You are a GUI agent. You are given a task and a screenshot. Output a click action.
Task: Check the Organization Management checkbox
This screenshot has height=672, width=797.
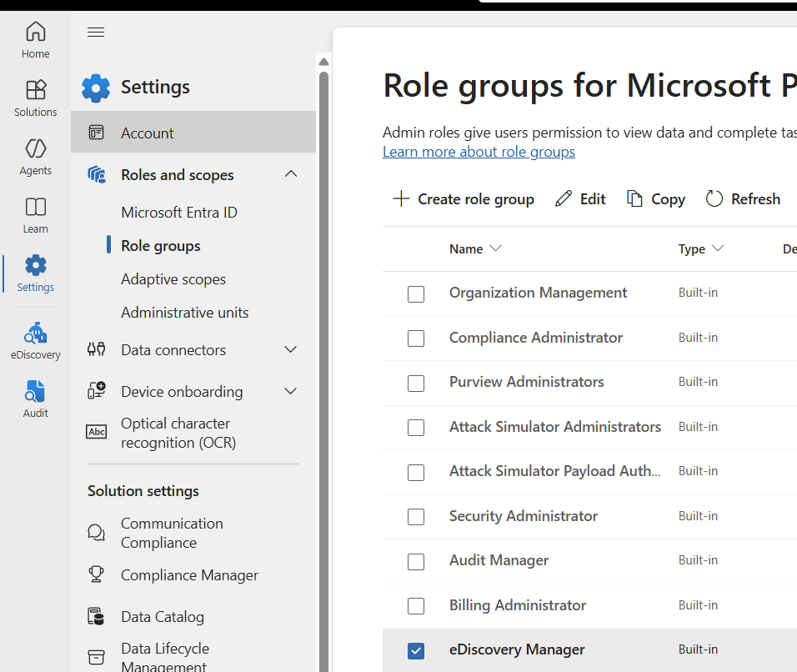(x=416, y=293)
